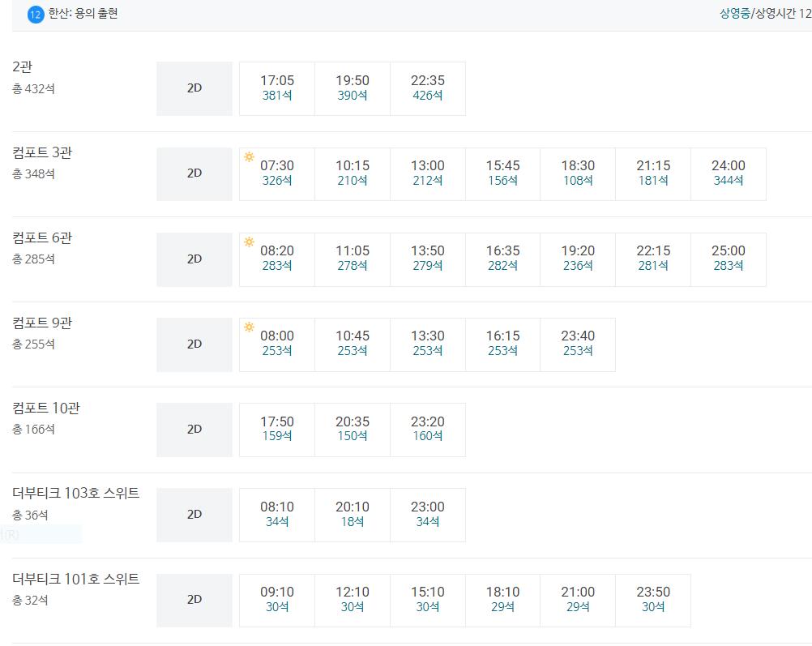The width and height of the screenshot is (812, 646).
Task: Select 18:10 showtime with 29 seats
Action: (502, 600)
